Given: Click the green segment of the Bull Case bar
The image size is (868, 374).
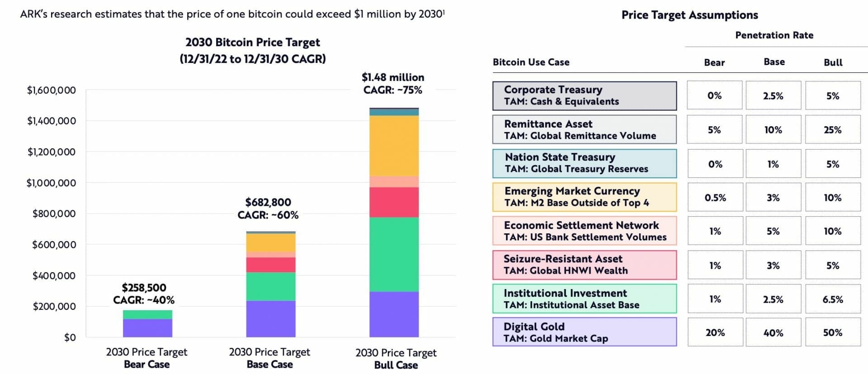Looking at the screenshot, I should [394, 254].
